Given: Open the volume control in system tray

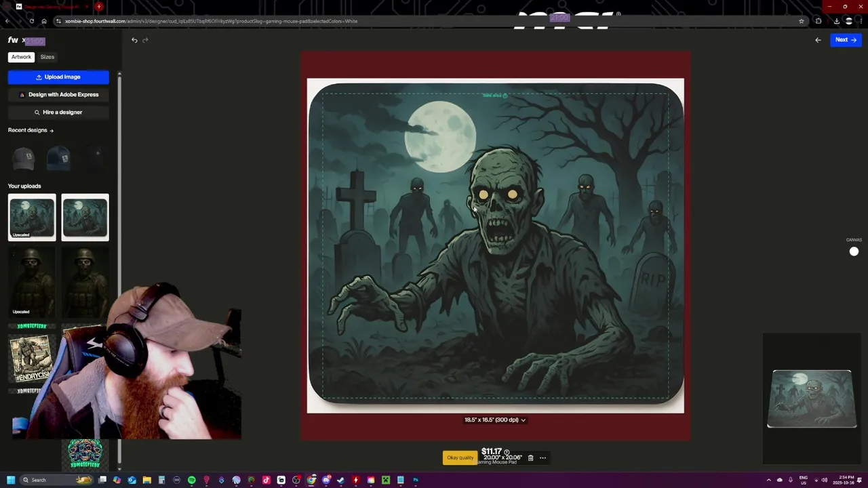Looking at the screenshot, I should (825, 480).
